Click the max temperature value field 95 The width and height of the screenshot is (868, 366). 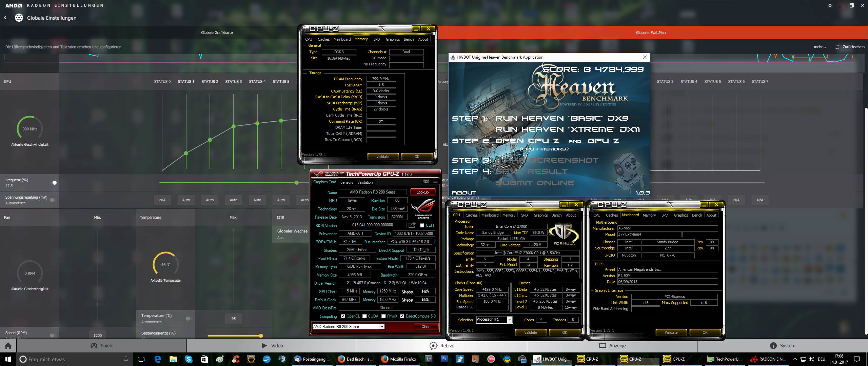(x=234, y=319)
